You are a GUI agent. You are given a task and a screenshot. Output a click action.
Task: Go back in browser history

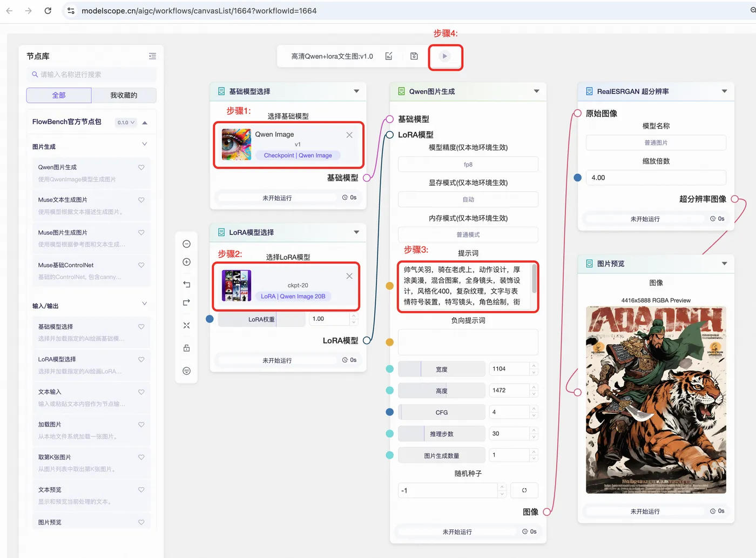pos(9,11)
